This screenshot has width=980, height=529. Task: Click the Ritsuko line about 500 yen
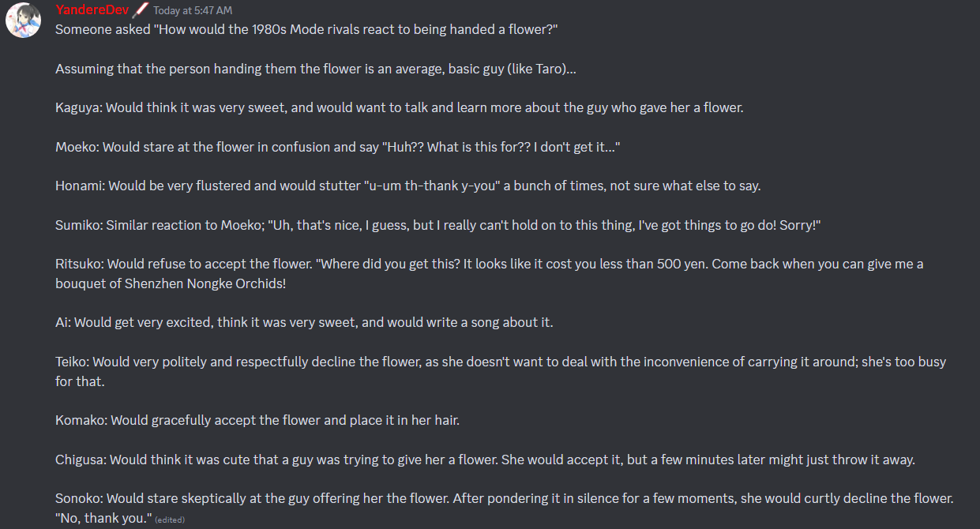click(490, 264)
